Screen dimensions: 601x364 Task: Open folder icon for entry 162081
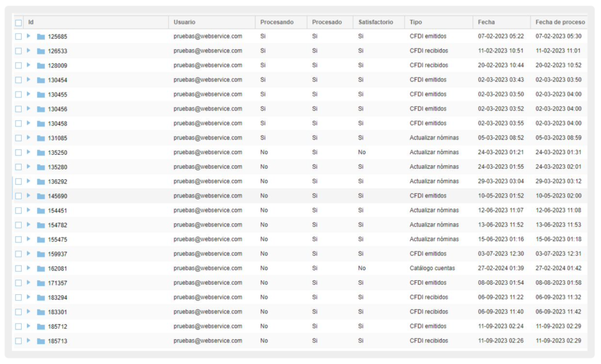pos(41,268)
